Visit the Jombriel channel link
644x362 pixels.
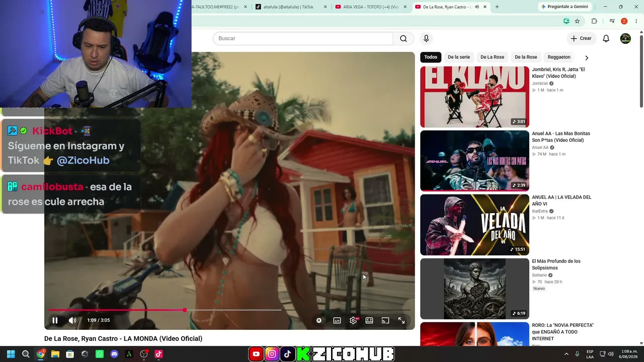(x=540, y=83)
